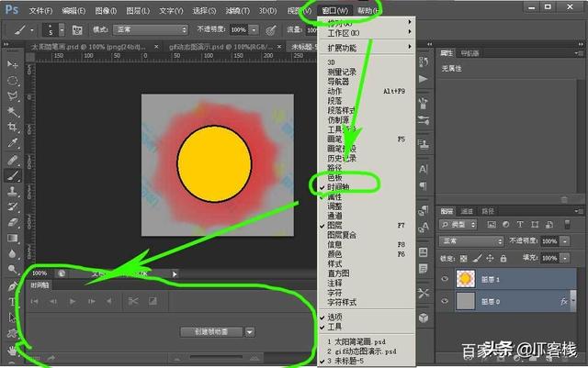588x368 pixels.
Task: Select the Dodge tool
Action: click(x=12, y=269)
